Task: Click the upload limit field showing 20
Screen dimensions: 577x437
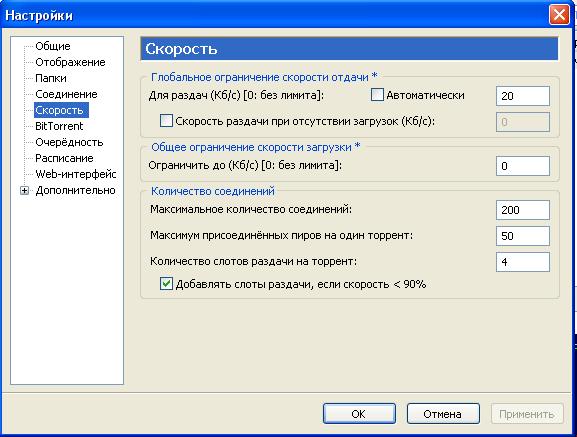Action: (x=523, y=96)
